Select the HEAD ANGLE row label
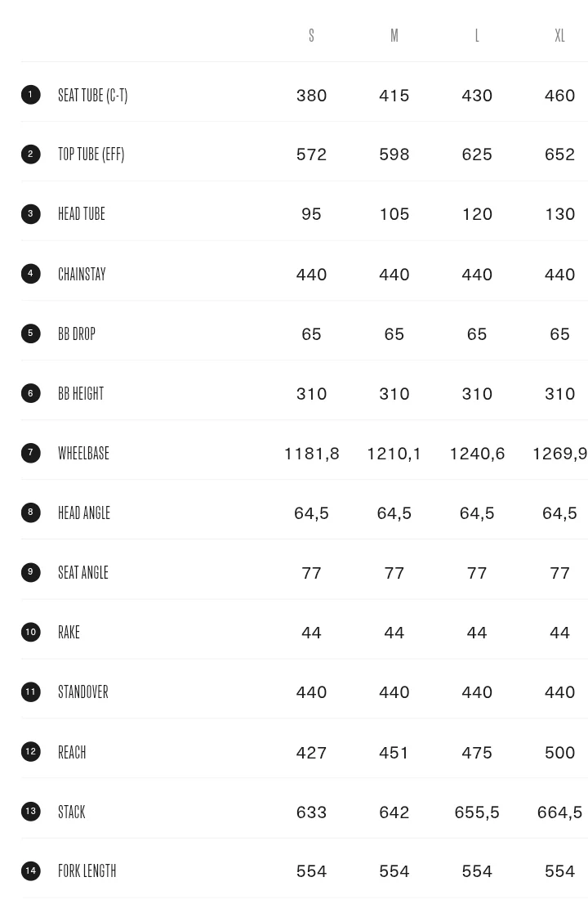This screenshot has width=588, height=904. pyautogui.click(x=84, y=512)
